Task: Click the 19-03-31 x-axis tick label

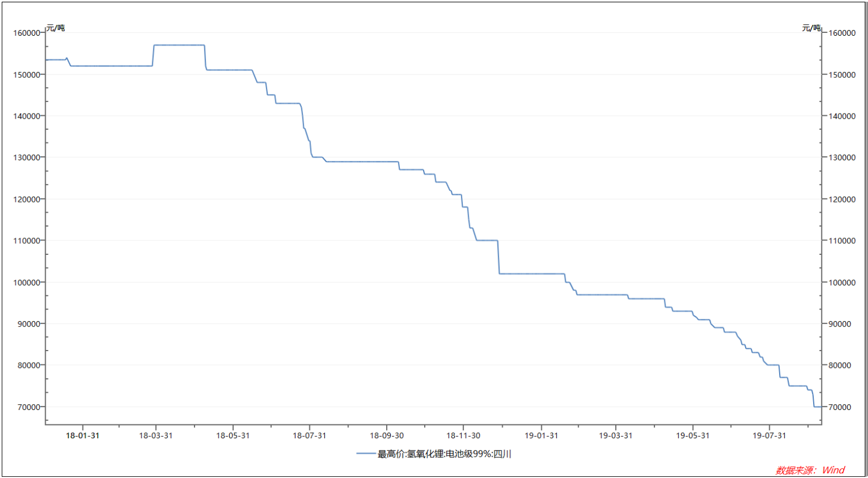Action: point(616,435)
